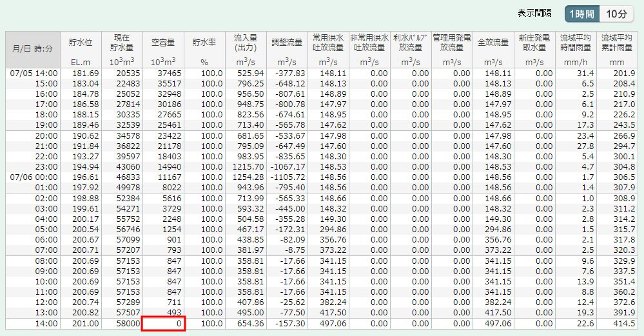644x336 pixels.
Task: Click empty capacity value 1254
Action: point(171,229)
